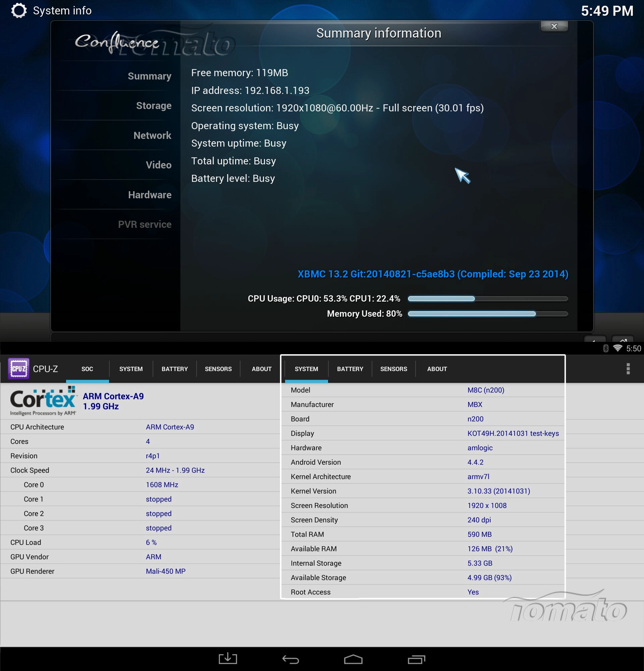This screenshot has height=671, width=644.
Task: Click the GPU Vendor row
Action: point(140,557)
